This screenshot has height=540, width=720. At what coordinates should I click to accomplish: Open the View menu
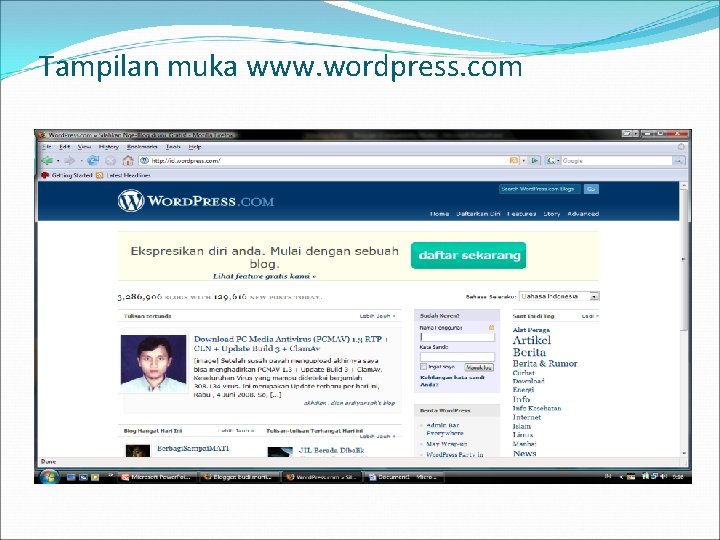[84, 147]
